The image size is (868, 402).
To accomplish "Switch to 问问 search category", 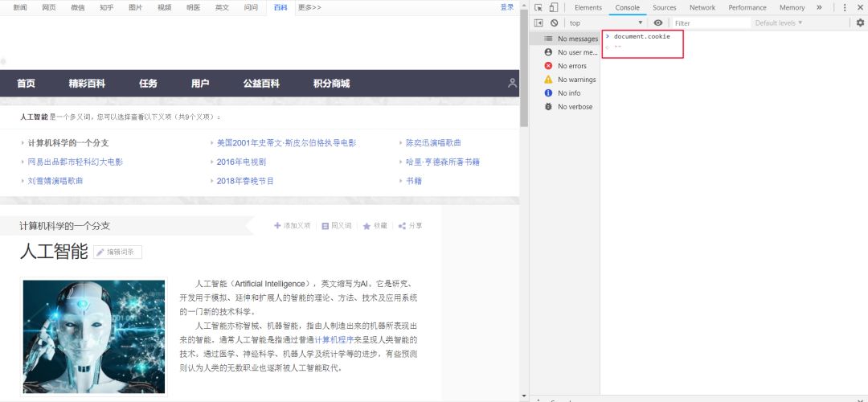I will coord(251,8).
